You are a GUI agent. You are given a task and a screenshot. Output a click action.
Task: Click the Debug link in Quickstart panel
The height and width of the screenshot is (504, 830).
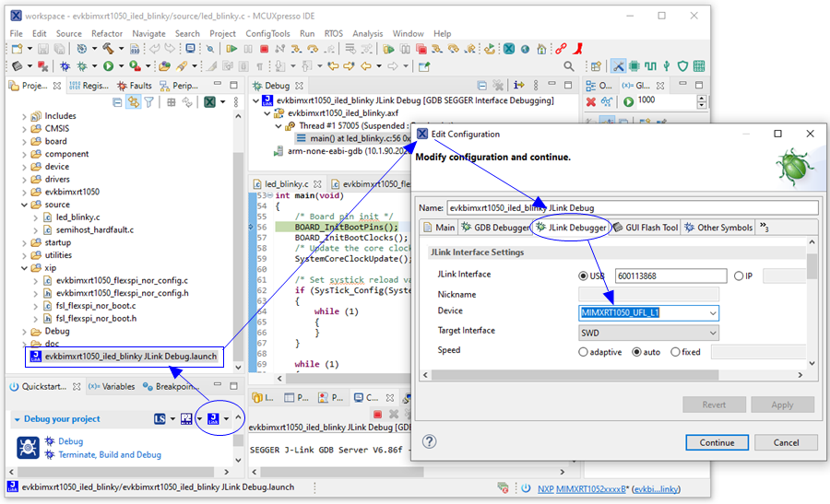click(70, 441)
